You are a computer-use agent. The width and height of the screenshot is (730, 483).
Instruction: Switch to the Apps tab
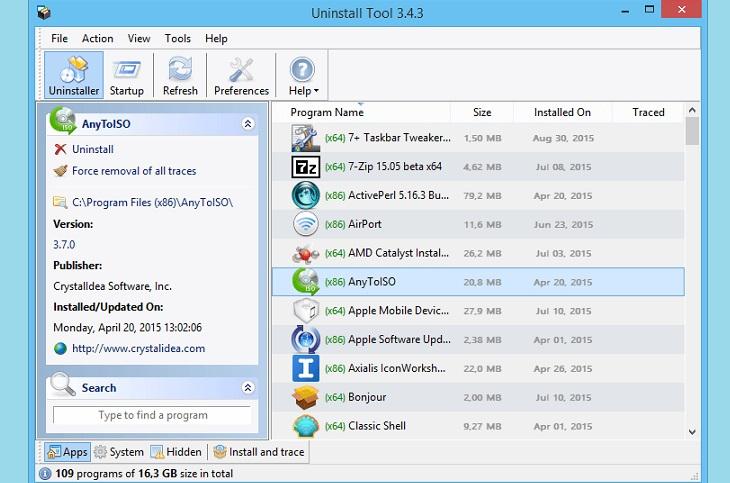pyautogui.click(x=68, y=452)
